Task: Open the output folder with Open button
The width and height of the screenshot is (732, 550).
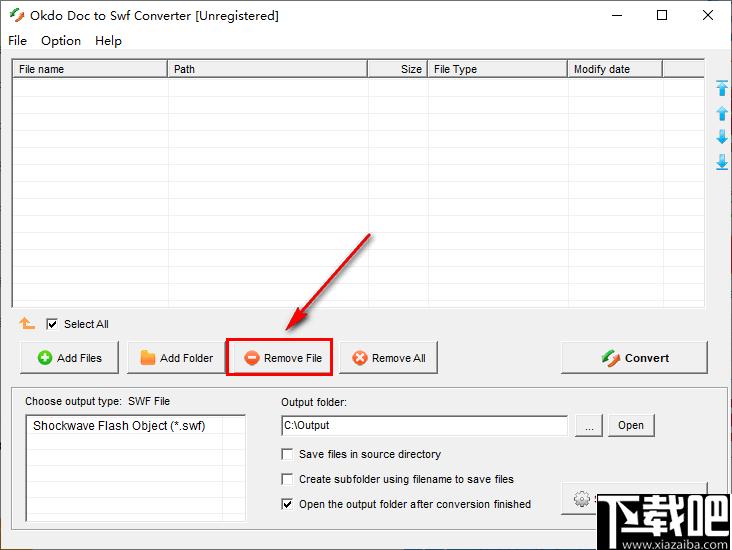Action: 631,425
